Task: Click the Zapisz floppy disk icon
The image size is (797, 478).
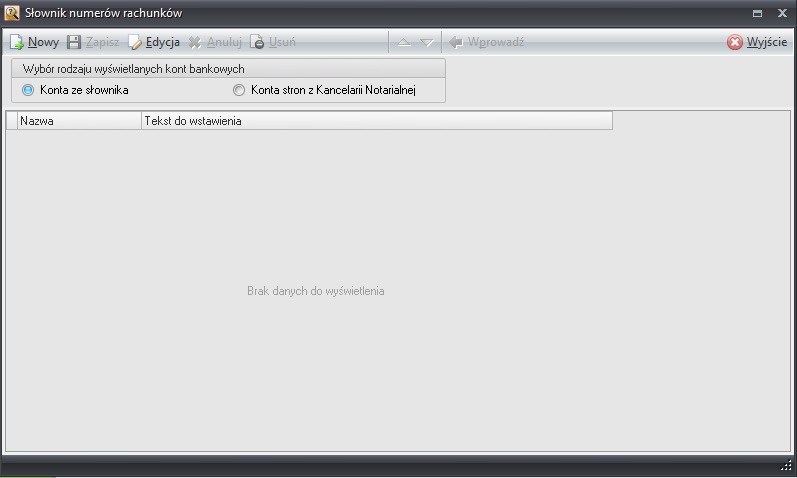Action: [74, 43]
